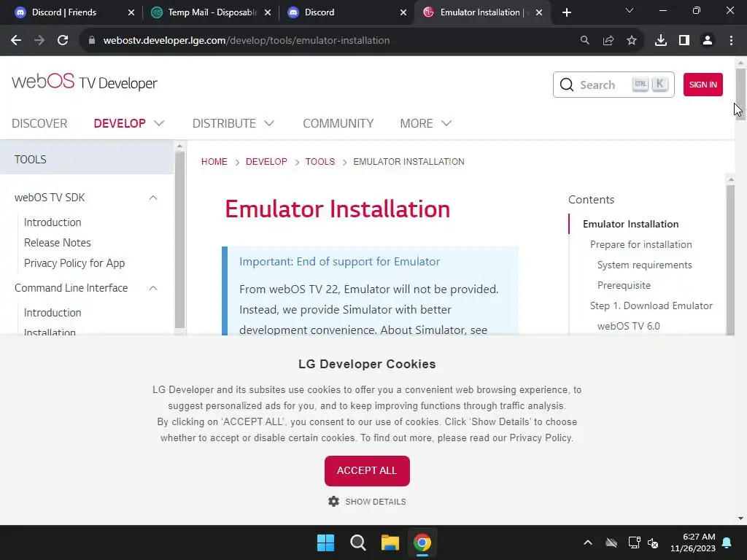Click the ACCEPT ALL cookies button
The height and width of the screenshot is (560, 747).
click(x=367, y=470)
